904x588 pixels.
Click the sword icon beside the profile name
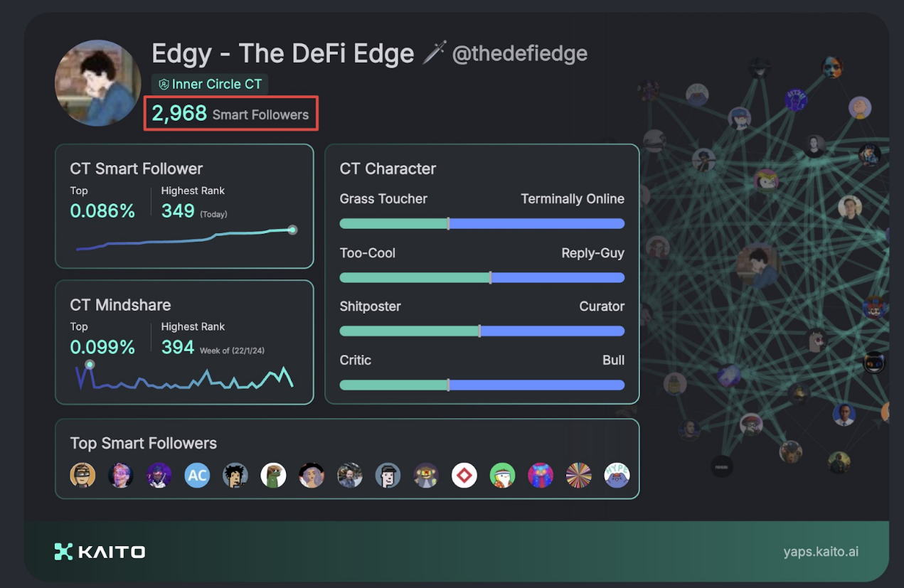[434, 53]
